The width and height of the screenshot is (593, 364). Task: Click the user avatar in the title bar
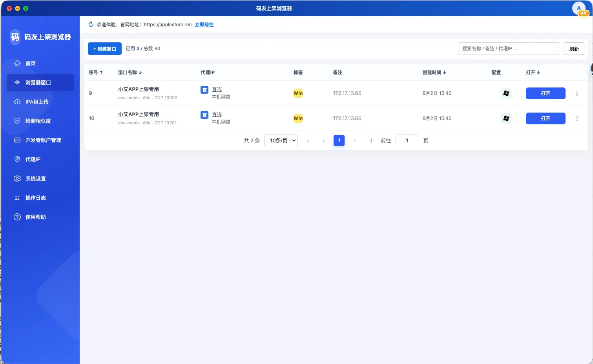point(579,8)
